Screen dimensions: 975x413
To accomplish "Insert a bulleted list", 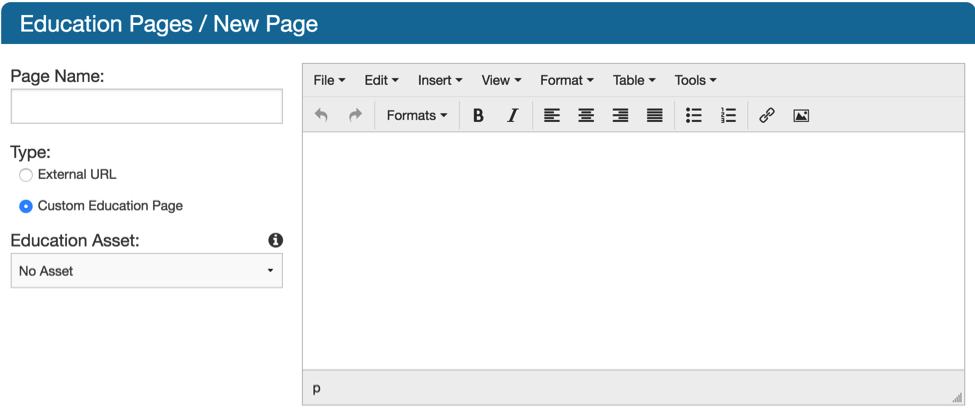I will pos(694,115).
